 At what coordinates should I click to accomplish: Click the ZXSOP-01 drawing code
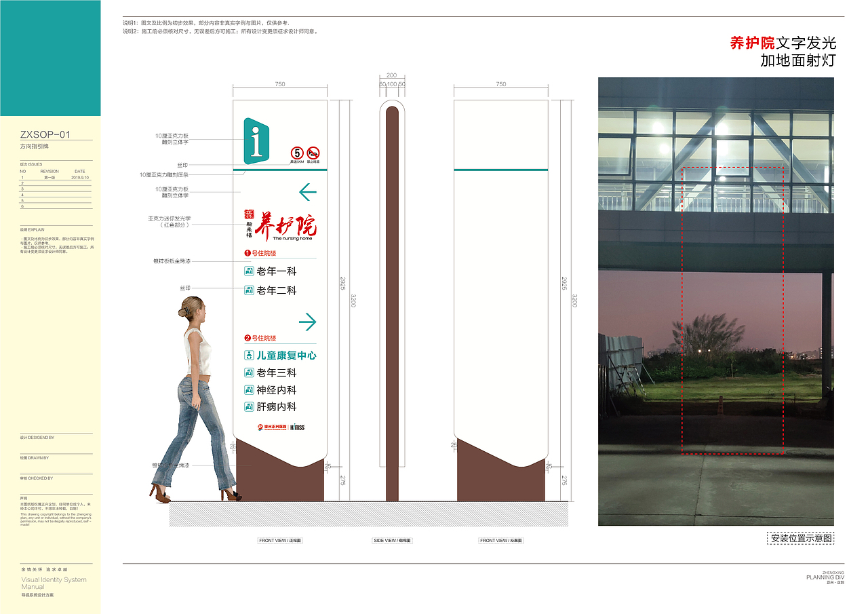click(x=45, y=135)
